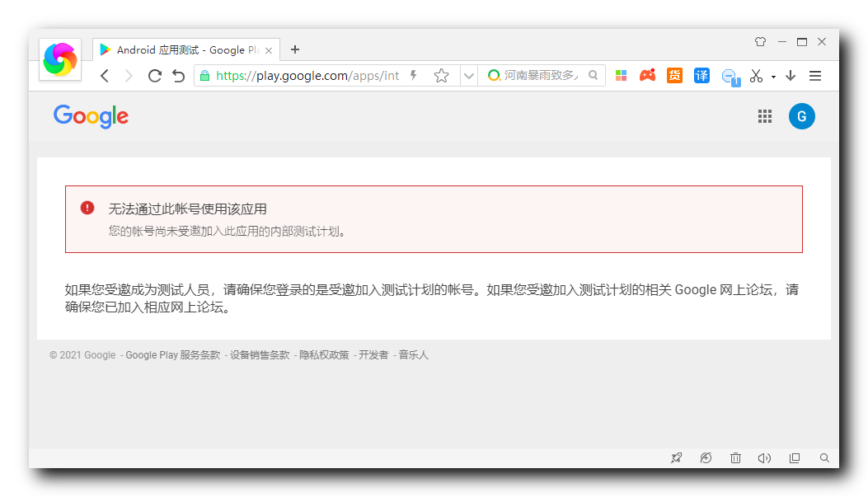Screen dimensions: 868x497
Task: Open the chat bubble extension icon
Action: pyautogui.click(x=730, y=77)
